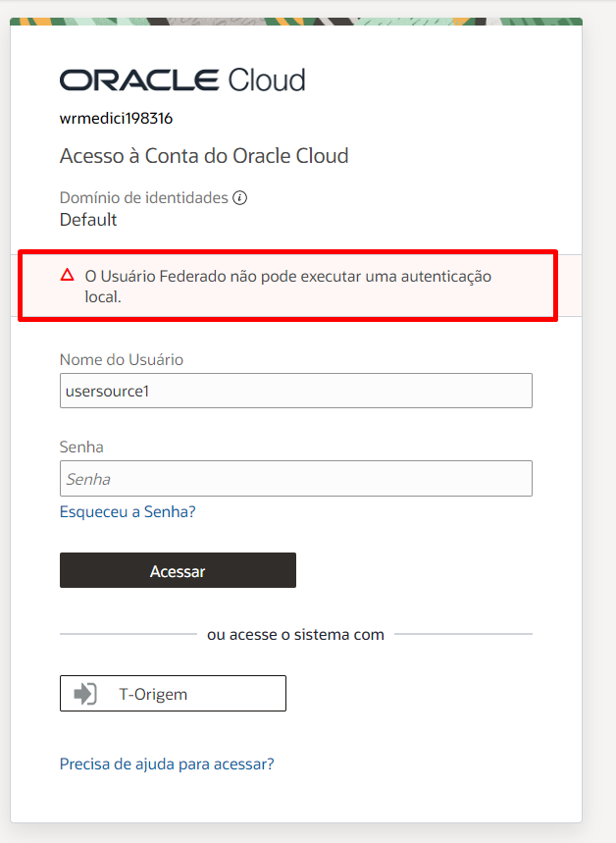616x843 pixels.
Task: Click the Acesso à Conta heading
Action: tap(204, 156)
